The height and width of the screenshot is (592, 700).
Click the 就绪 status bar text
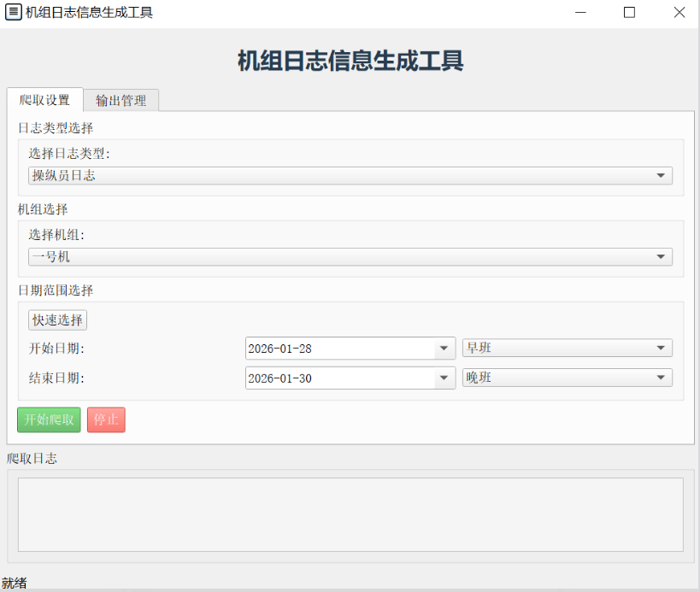click(15, 583)
